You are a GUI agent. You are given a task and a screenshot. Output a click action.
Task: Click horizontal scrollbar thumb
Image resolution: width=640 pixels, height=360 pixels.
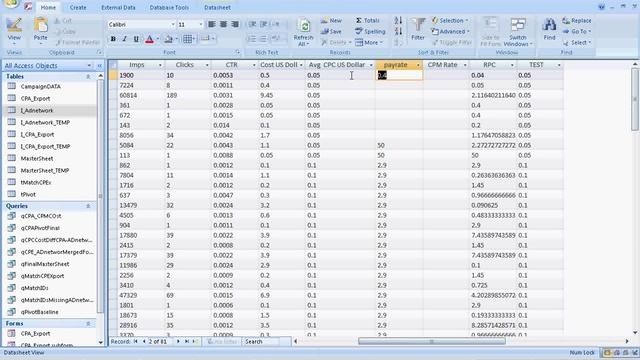[431, 341]
